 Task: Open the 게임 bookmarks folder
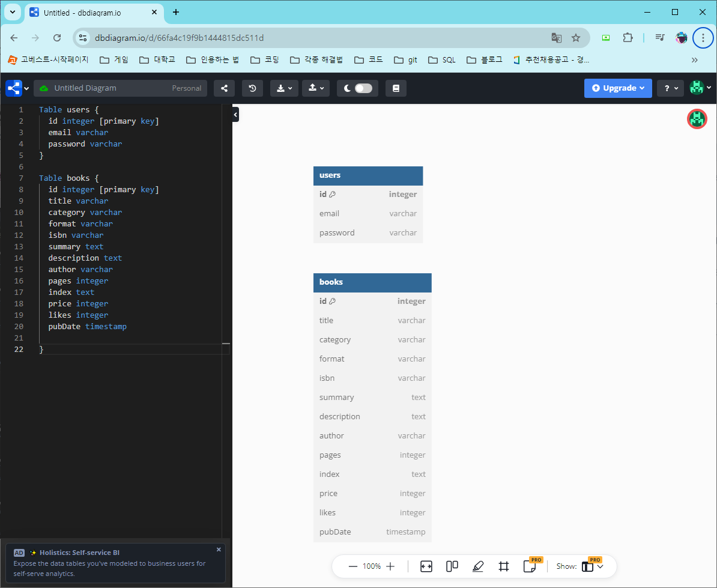click(114, 60)
